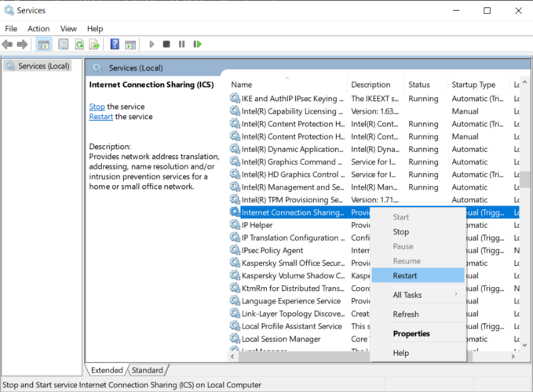Click the vertical scrollbar down arrow

click(525, 345)
